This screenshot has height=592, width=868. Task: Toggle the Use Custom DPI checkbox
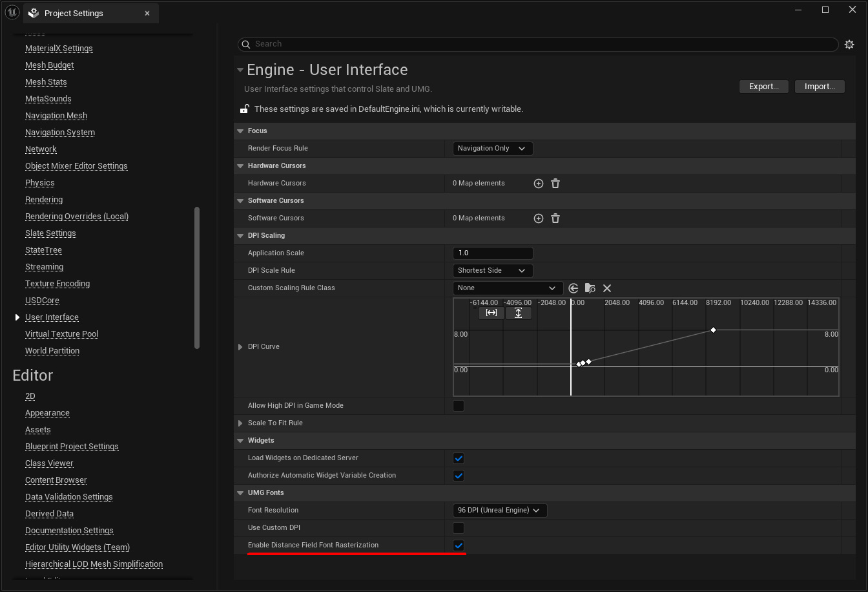(459, 528)
